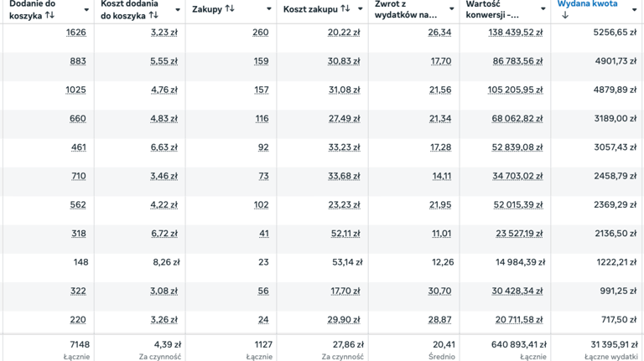
Task: Click conversion value 138 439,52 zł
Action: (x=516, y=33)
